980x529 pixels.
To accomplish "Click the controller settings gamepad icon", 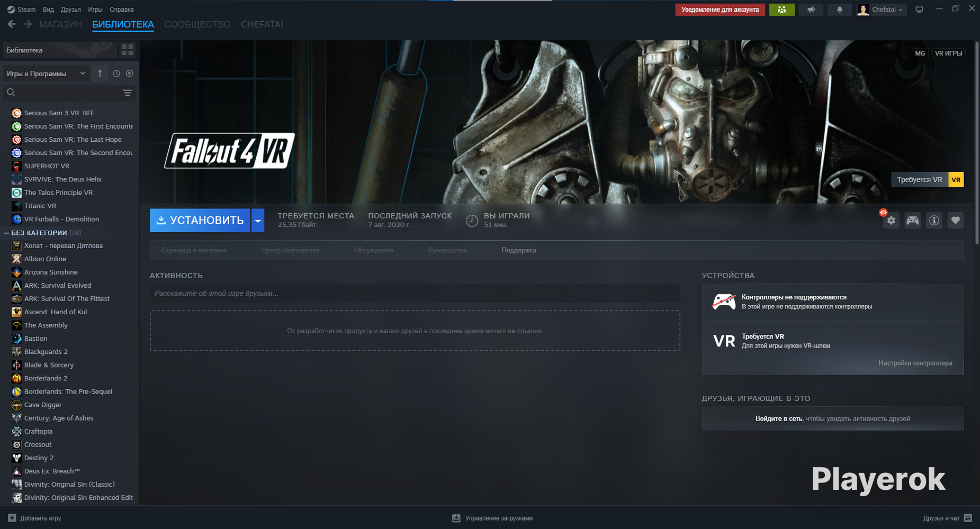I will coord(913,221).
